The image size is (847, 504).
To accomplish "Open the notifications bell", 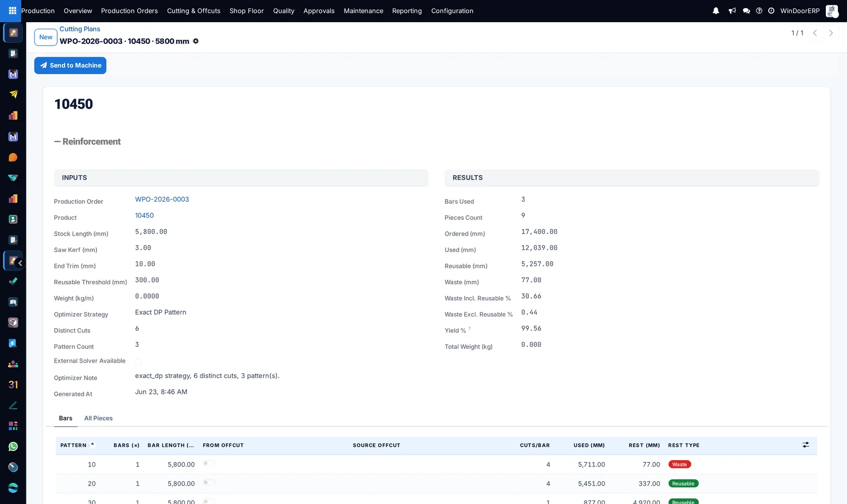I will click(716, 11).
